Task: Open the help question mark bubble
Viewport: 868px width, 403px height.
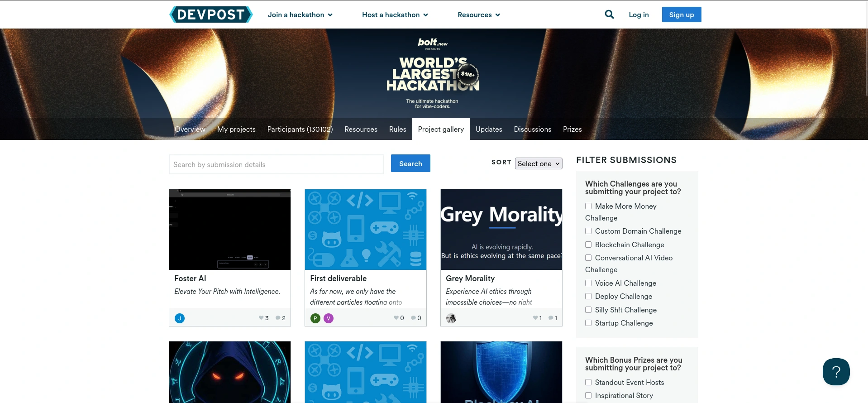Action: [x=836, y=372]
